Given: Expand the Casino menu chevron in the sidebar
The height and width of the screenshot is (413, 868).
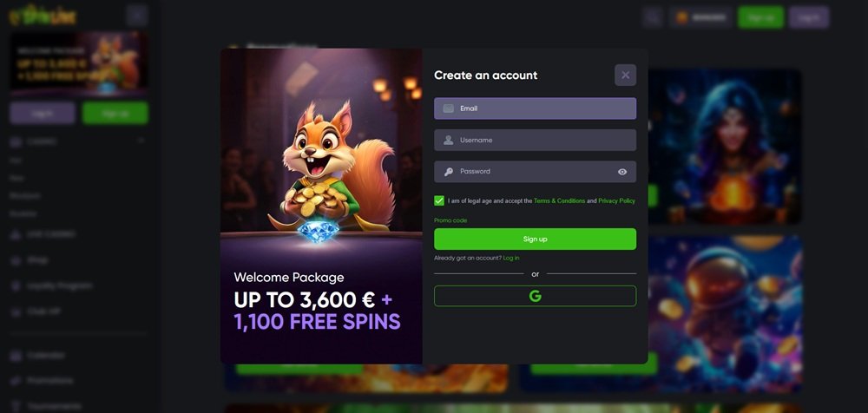Looking at the screenshot, I should [x=141, y=141].
